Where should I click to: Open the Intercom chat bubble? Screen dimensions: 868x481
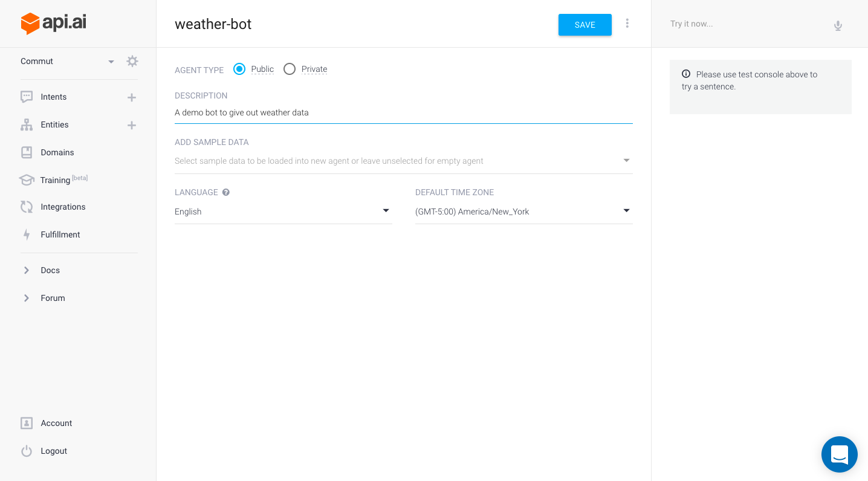840,454
